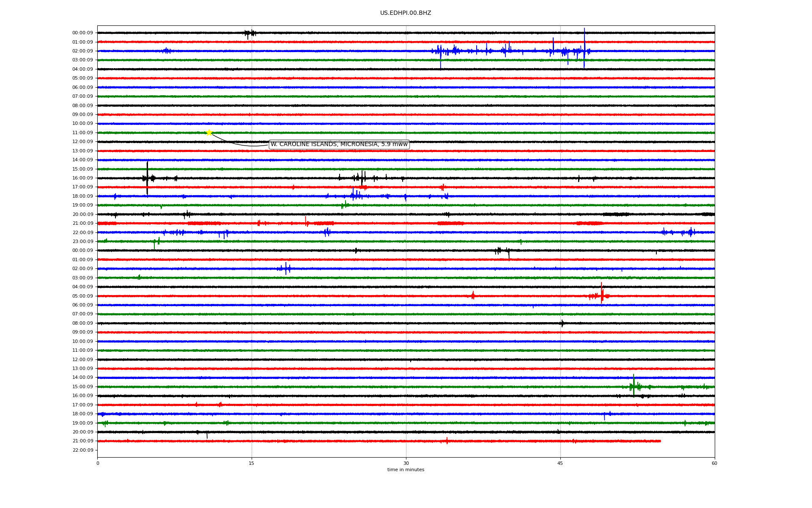Click the x-axis tick label 0

[x=98, y=463]
